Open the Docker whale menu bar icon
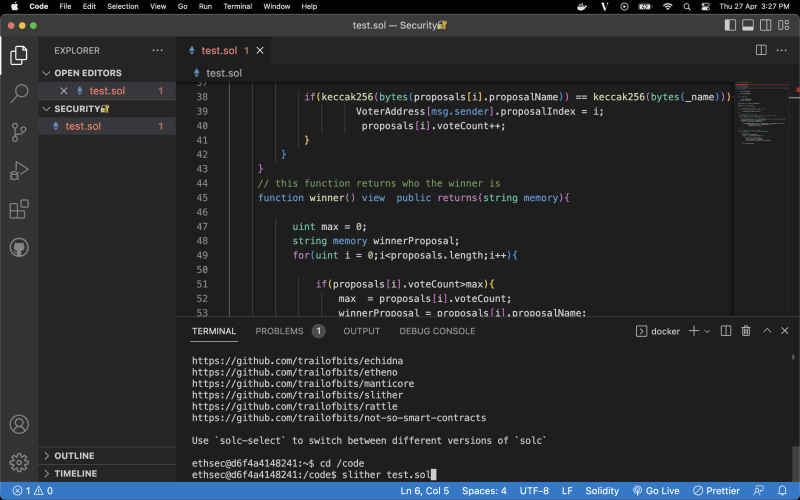 (582, 7)
